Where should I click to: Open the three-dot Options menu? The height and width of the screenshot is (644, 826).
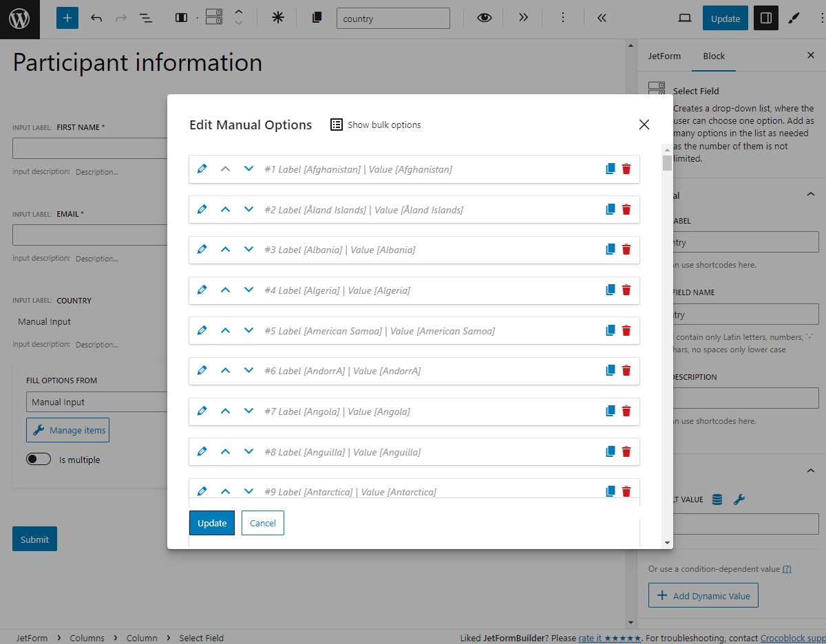coord(563,18)
